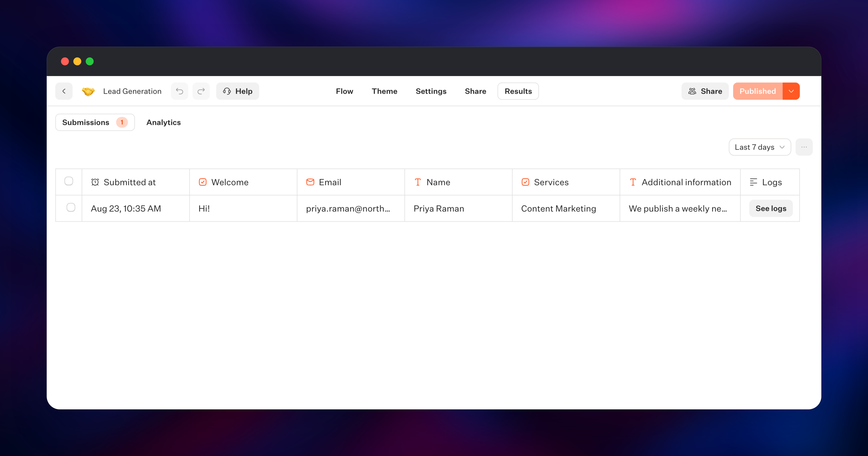This screenshot has width=868, height=456.
Task: Toggle the select-all checkbox in table header
Action: point(69,181)
